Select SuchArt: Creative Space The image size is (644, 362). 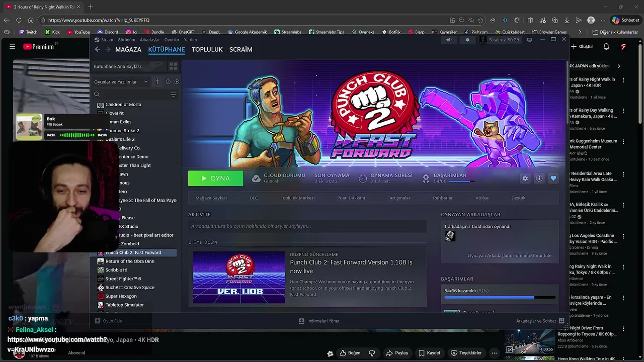[x=130, y=287]
